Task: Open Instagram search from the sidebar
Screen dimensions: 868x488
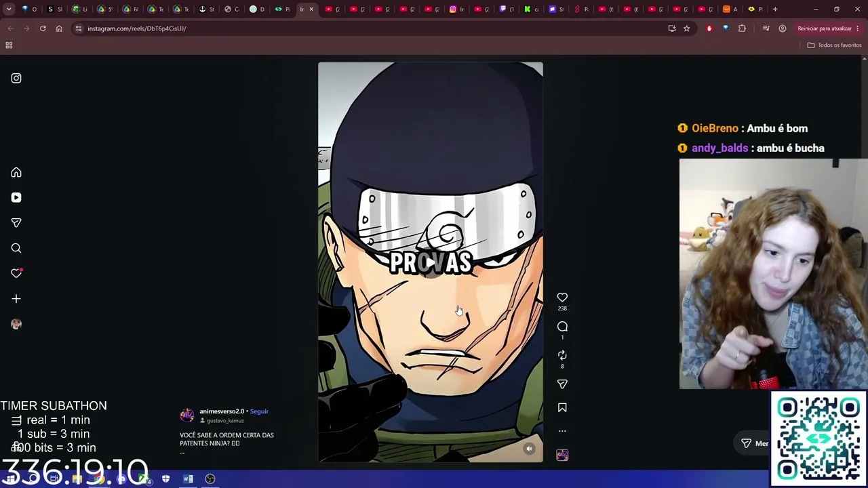Action: (16, 248)
